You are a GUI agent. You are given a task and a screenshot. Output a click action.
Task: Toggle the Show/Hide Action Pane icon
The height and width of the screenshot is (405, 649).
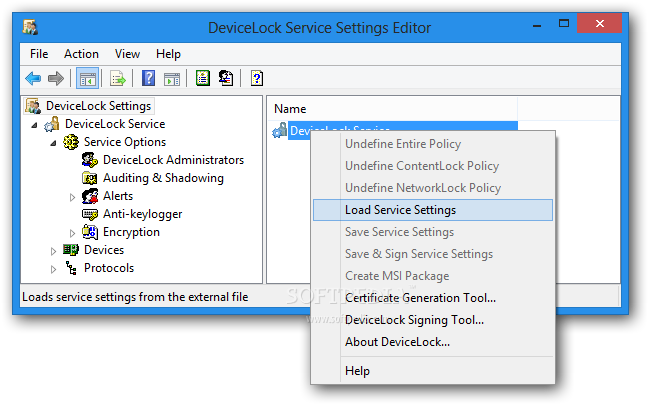(x=172, y=79)
